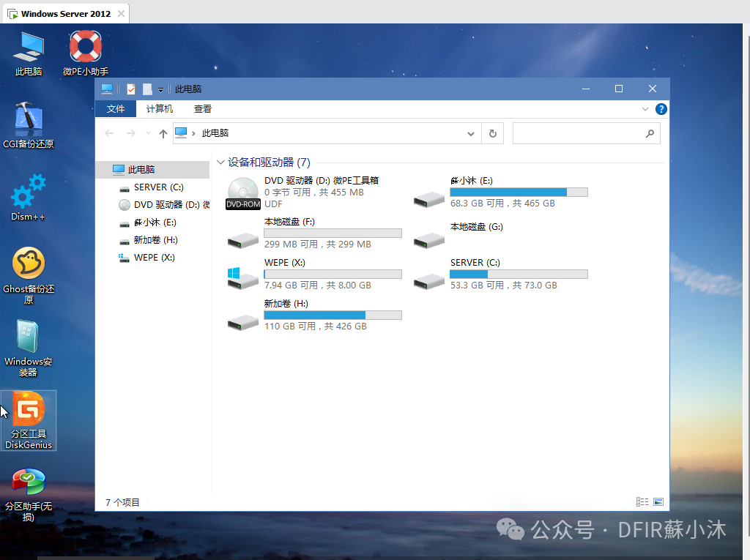The height and width of the screenshot is (560, 750).
Task: Select 蘇小沐 (E:) in navigation pane
Action: pyautogui.click(x=153, y=223)
